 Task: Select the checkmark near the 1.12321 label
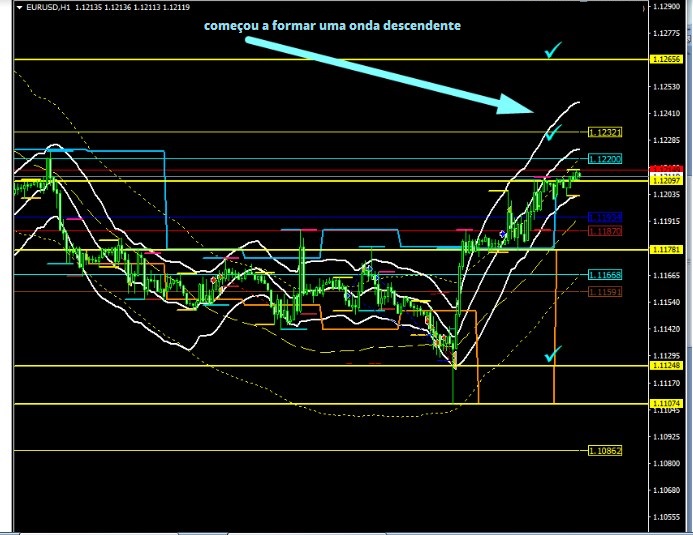pos(552,130)
